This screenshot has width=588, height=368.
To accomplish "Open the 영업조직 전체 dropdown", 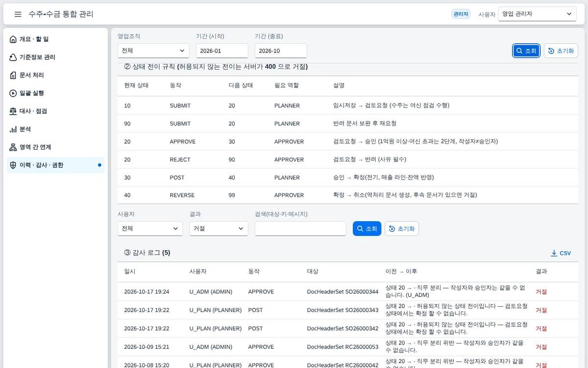I will tap(153, 51).
